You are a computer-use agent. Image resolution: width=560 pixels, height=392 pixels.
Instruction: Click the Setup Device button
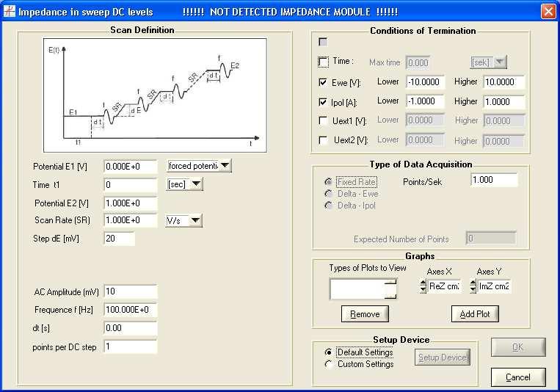coord(442,357)
